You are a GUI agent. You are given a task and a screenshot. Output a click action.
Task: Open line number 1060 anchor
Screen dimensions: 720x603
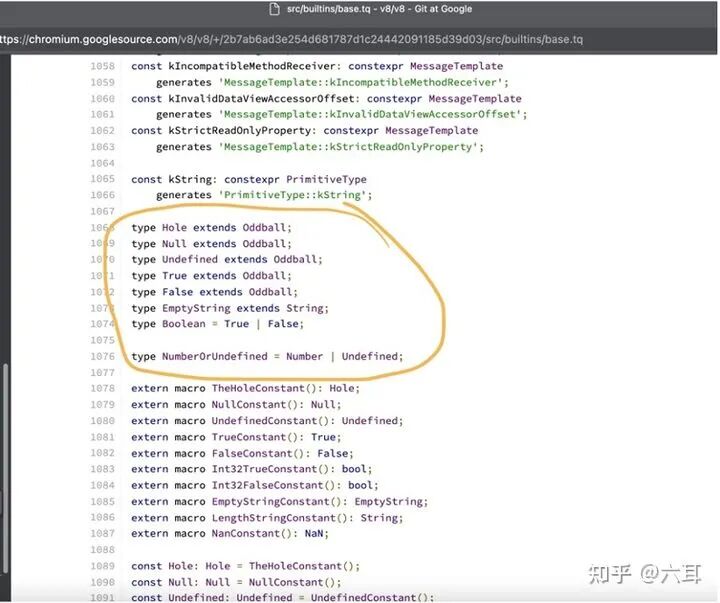tap(102, 99)
